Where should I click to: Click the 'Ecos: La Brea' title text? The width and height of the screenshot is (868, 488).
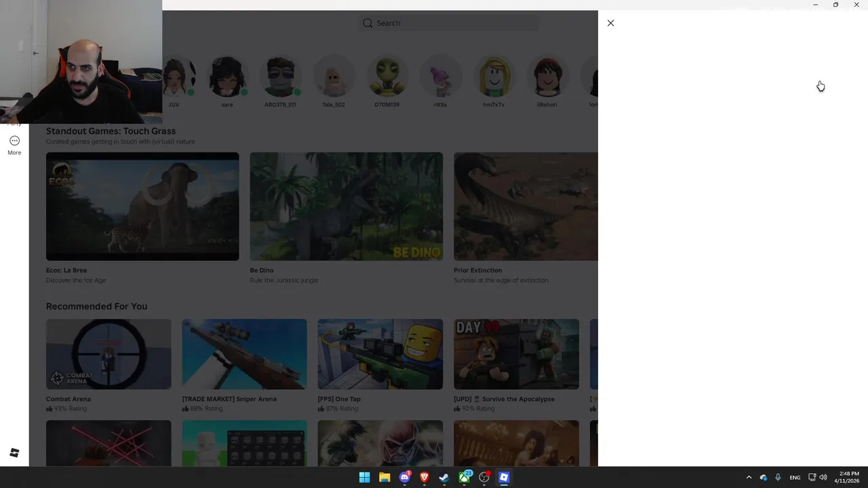pyautogui.click(x=66, y=270)
